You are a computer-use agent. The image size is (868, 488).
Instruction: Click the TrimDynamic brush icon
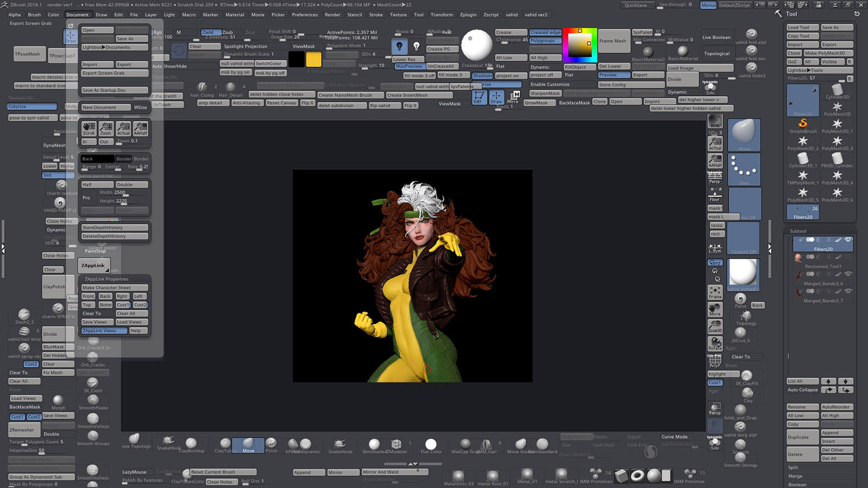[x=305, y=445]
